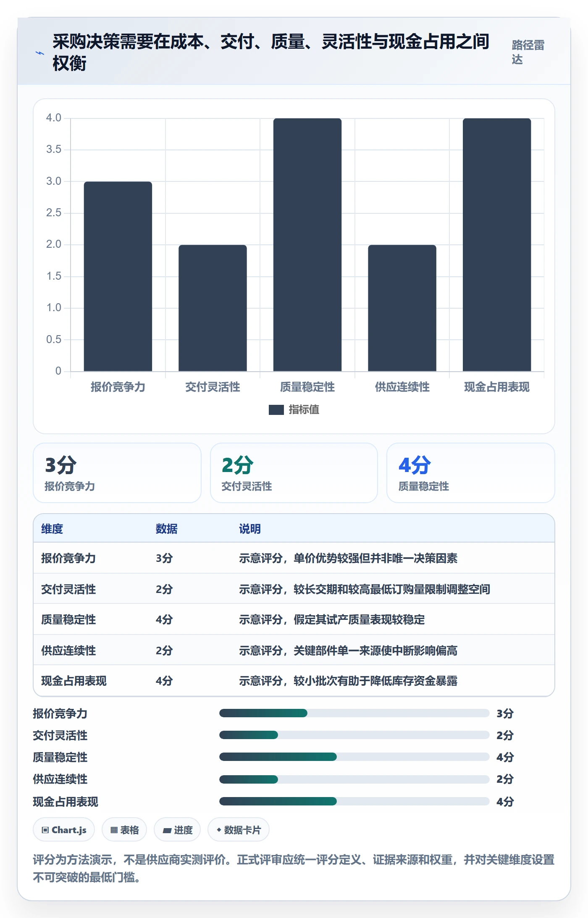Screen dimensions: 588x918
Task: Click the 质量稳定性 progress bar
Action: pos(354,757)
